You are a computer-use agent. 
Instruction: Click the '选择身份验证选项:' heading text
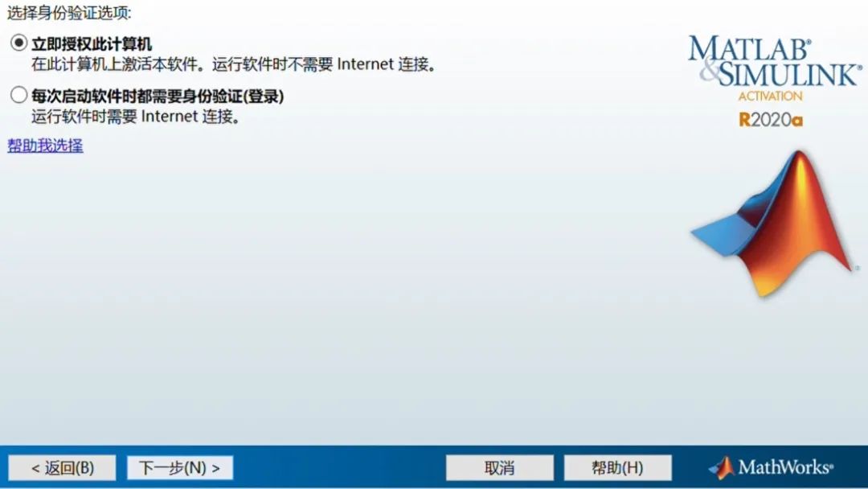point(69,13)
